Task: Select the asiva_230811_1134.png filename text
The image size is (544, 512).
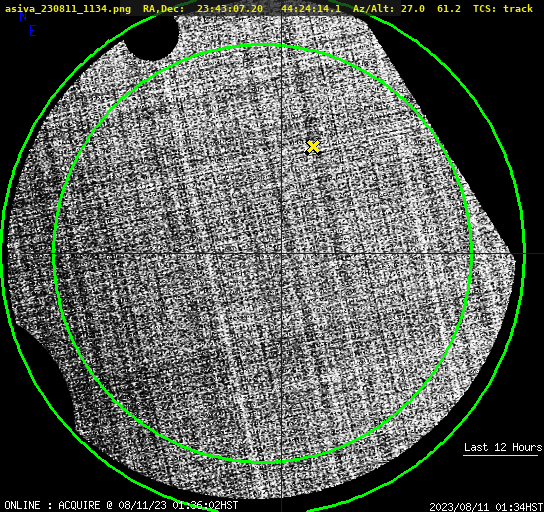Action: [68, 9]
